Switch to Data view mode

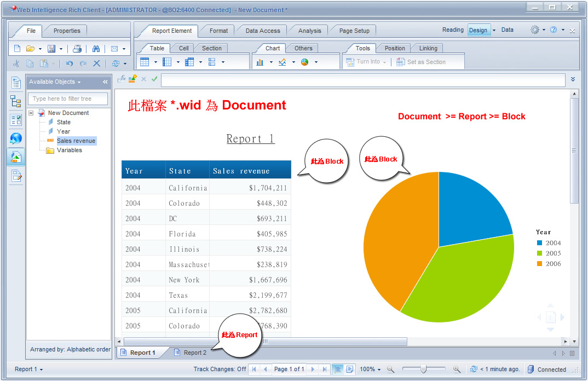[507, 30]
